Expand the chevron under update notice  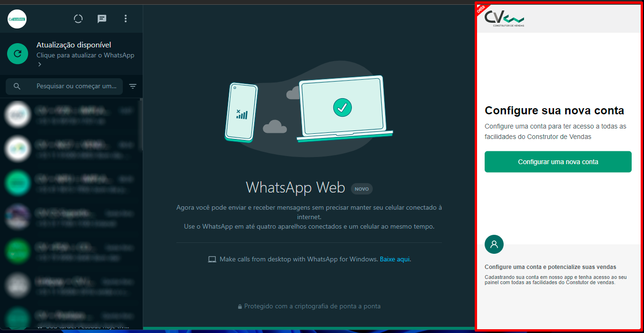[39, 64]
